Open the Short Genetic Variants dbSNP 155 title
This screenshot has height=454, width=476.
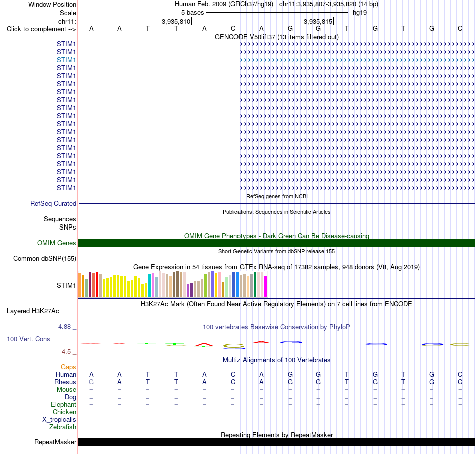[x=277, y=251]
